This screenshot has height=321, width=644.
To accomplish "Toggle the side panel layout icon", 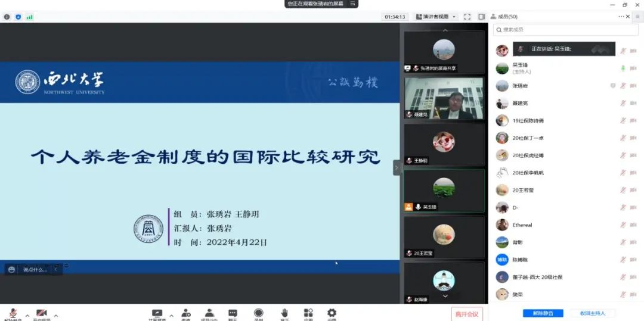I will (481, 17).
